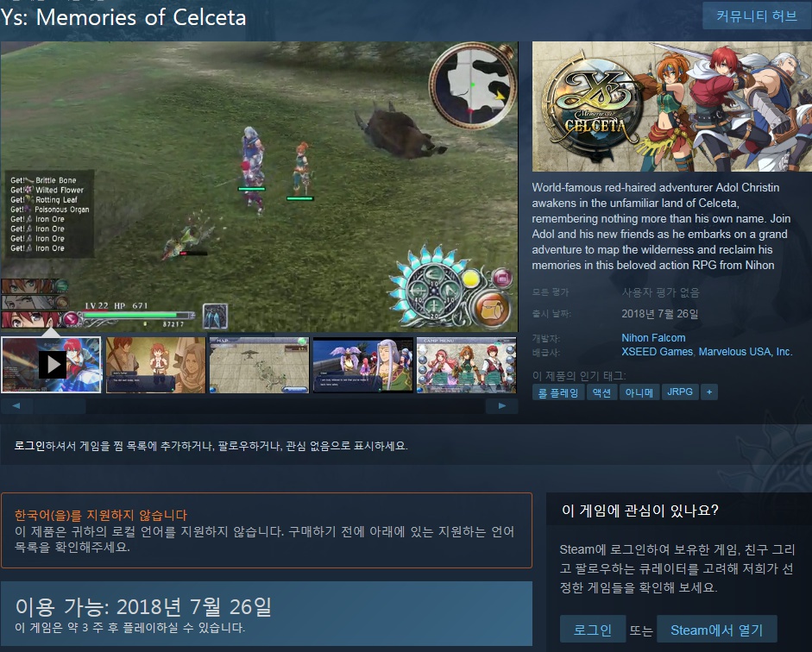Open the JRPG tag

pyautogui.click(x=680, y=392)
